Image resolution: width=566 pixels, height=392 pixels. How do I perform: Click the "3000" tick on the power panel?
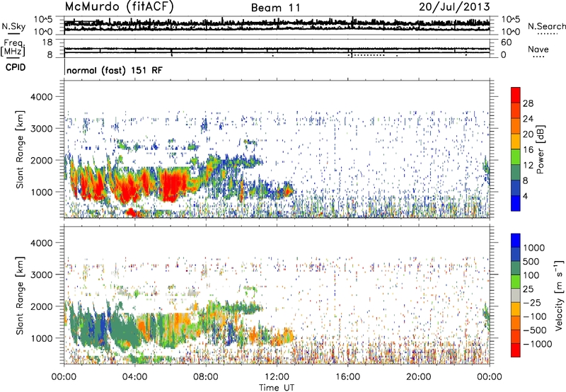(41, 129)
